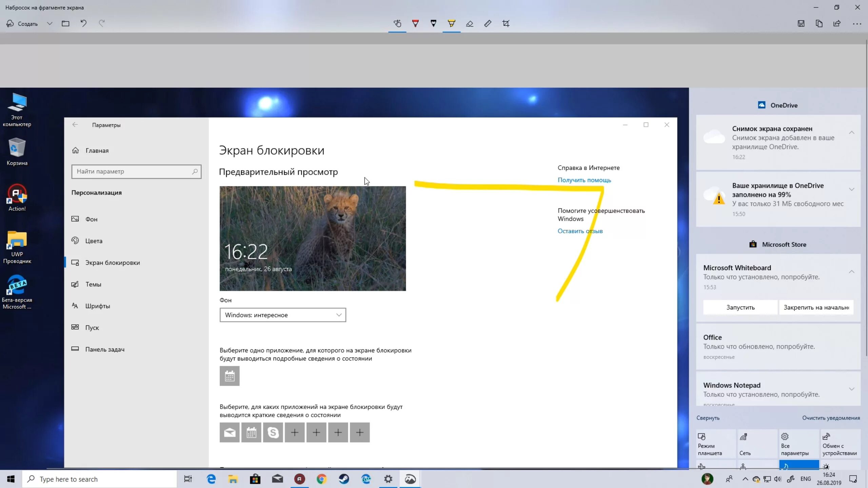The width and height of the screenshot is (868, 488).
Task: Select the red ballpoint pen tool
Action: [415, 23]
